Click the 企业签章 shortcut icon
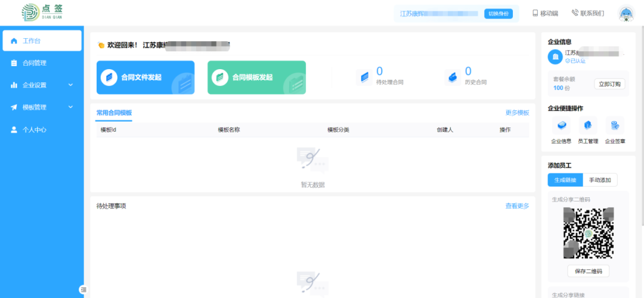Viewport: 644px width, 298px height. 615,125
